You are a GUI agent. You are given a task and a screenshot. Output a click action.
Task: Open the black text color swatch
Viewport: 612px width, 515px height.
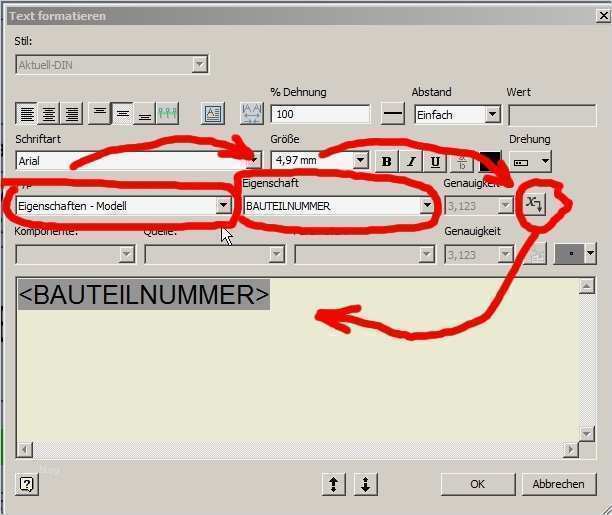[490, 161]
